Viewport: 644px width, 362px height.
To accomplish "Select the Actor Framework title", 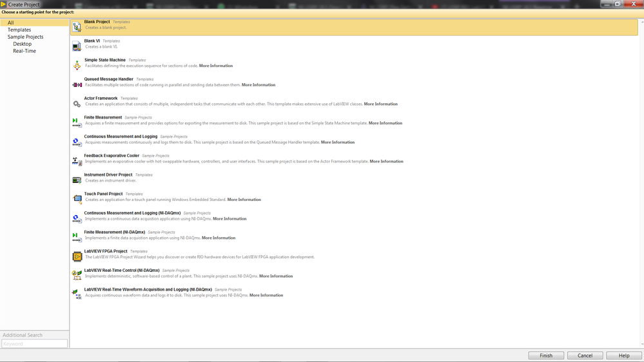I will pos(101,98).
